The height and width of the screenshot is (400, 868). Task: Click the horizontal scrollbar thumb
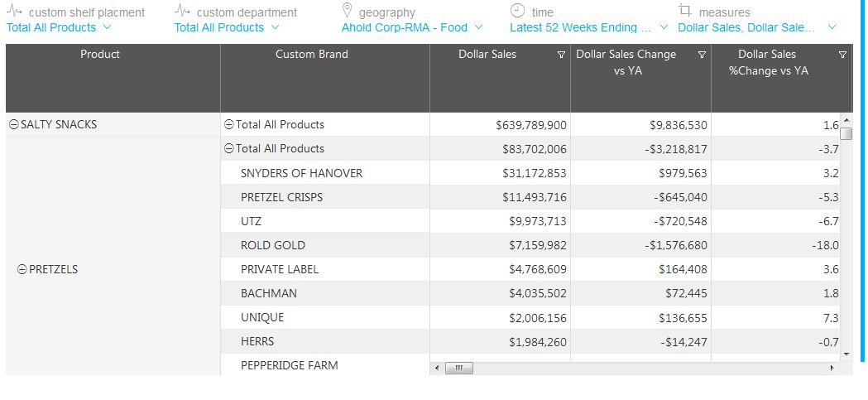coord(458,368)
